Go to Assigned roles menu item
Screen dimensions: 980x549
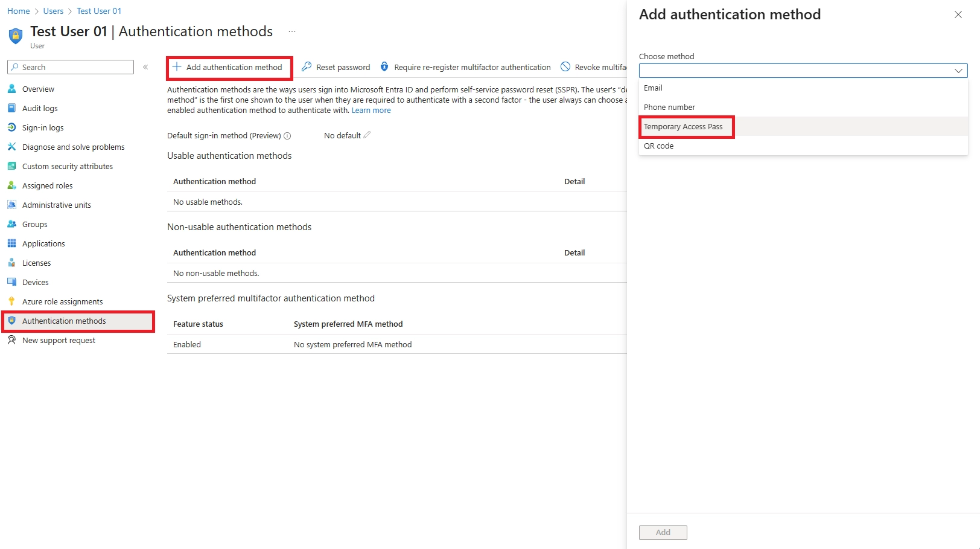(x=47, y=186)
